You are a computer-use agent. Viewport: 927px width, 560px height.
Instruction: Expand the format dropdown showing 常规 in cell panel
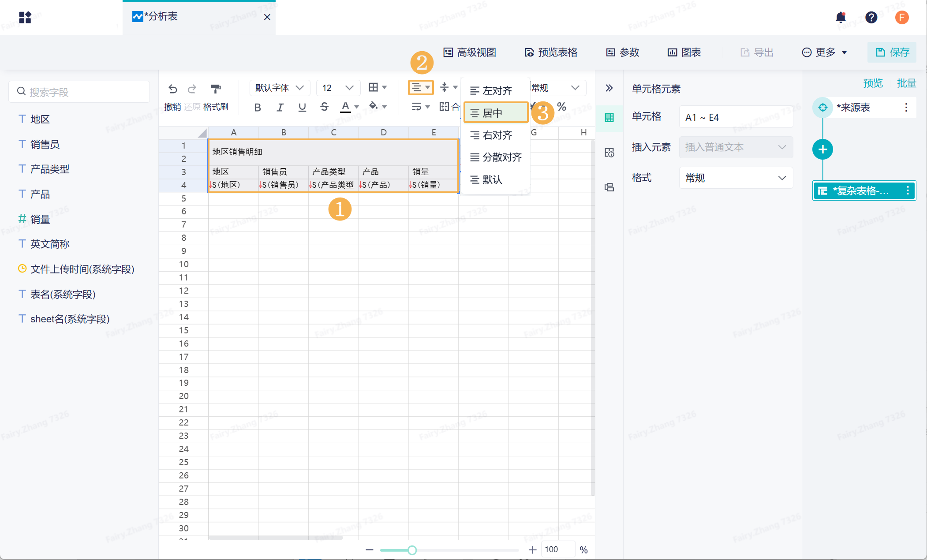click(x=735, y=178)
